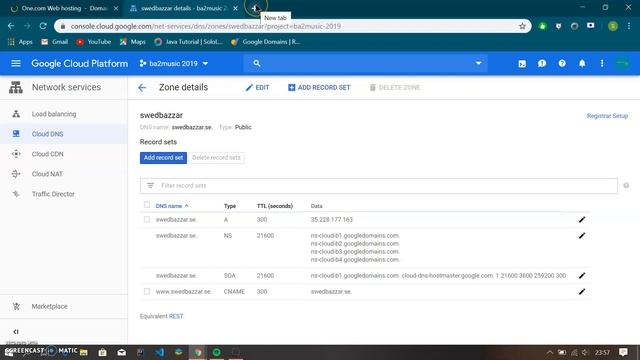Edit the www.swedbazzar.se CNAME record pencil
The width and height of the screenshot is (640, 360).
pyautogui.click(x=582, y=291)
